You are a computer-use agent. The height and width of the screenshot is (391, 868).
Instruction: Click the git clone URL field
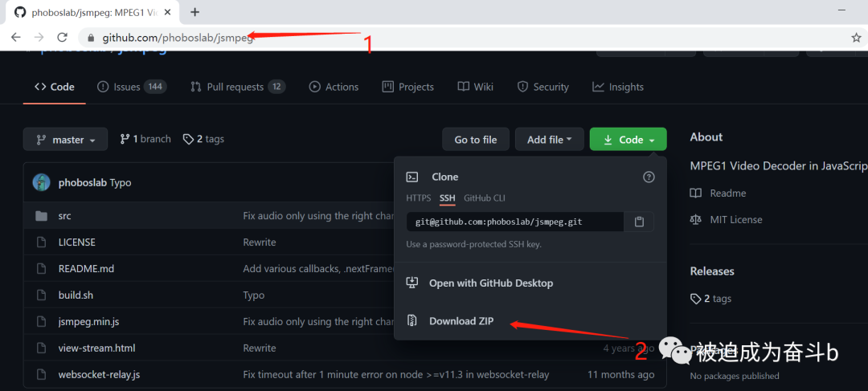(x=515, y=222)
